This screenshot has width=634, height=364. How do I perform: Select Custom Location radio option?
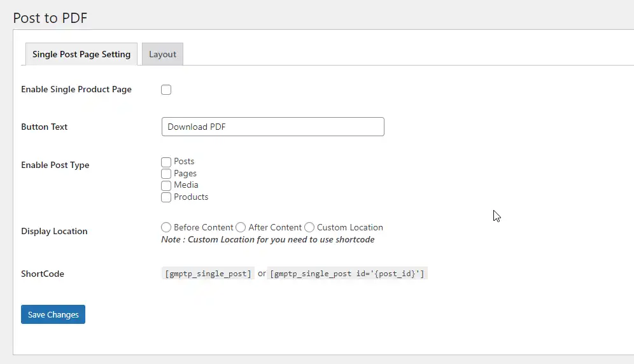pyautogui.click(x=309, y=227)
